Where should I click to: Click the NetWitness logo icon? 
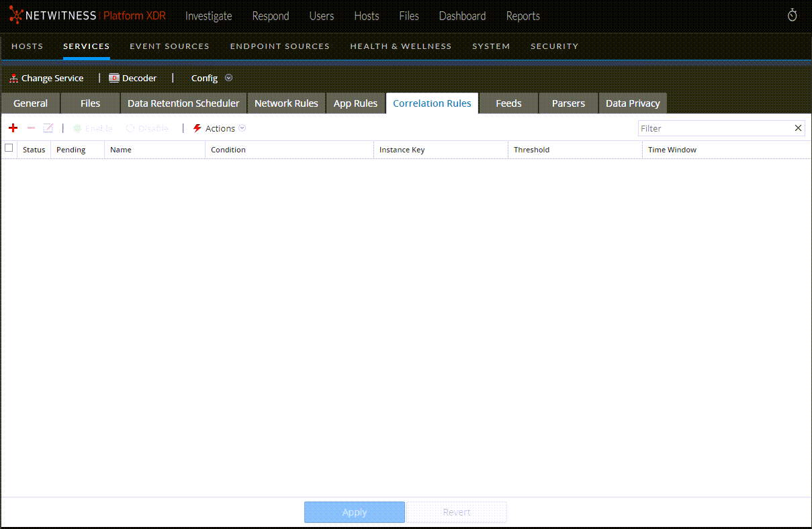tap(15, 15)
